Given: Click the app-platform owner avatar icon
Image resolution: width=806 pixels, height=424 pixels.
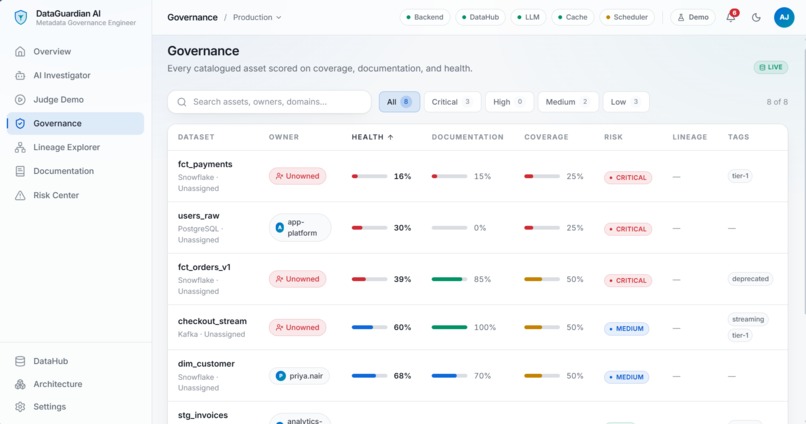Looking at the screenshot, I should (280, 227).
